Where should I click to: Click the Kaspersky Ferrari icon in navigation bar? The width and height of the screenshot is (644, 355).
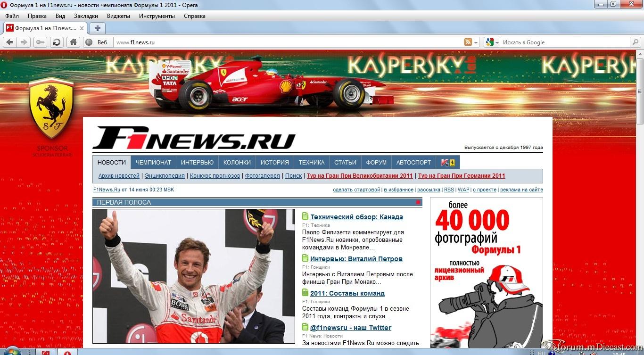pyautogui.click(x=448, y=162)
